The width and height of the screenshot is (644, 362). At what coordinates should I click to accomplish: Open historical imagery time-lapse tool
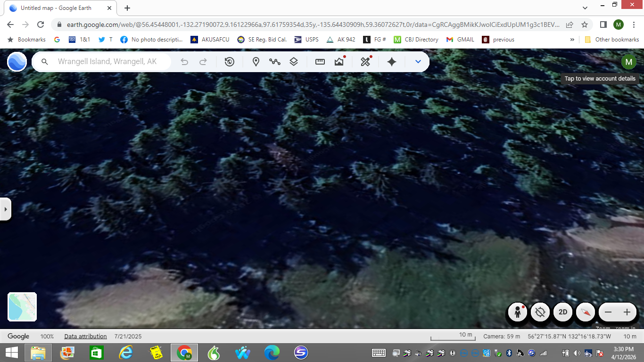(230, 62)
